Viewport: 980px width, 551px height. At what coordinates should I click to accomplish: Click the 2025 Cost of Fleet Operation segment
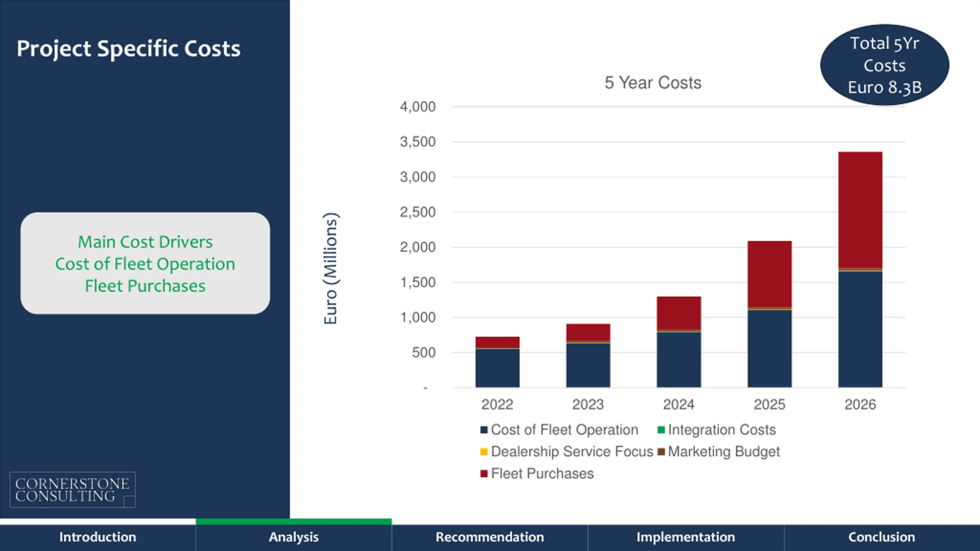click(x=769, y=349)
